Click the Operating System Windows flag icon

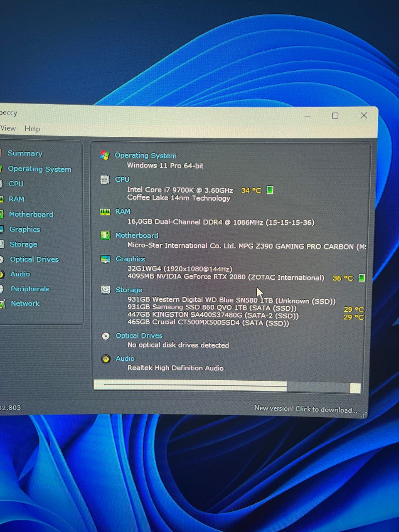pyautogui.click(x=105, y=155)
